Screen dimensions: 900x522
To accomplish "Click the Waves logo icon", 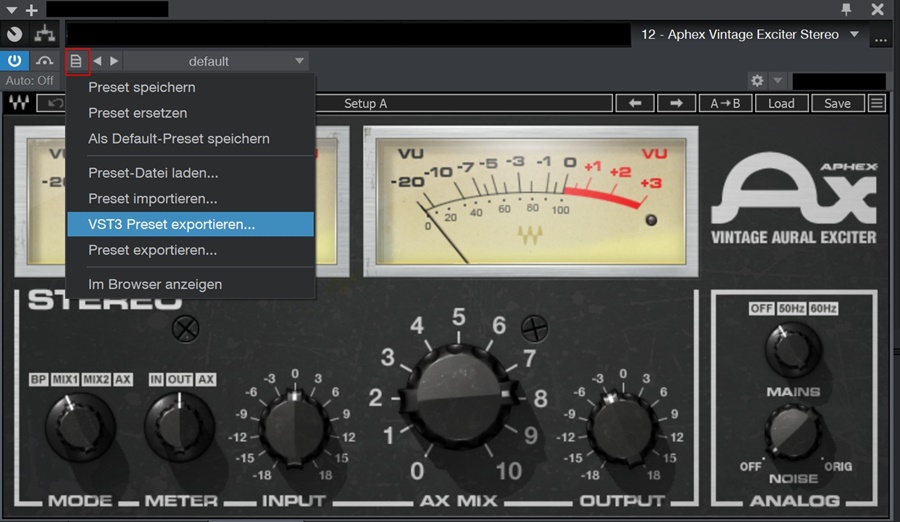I will coord(19,103).
